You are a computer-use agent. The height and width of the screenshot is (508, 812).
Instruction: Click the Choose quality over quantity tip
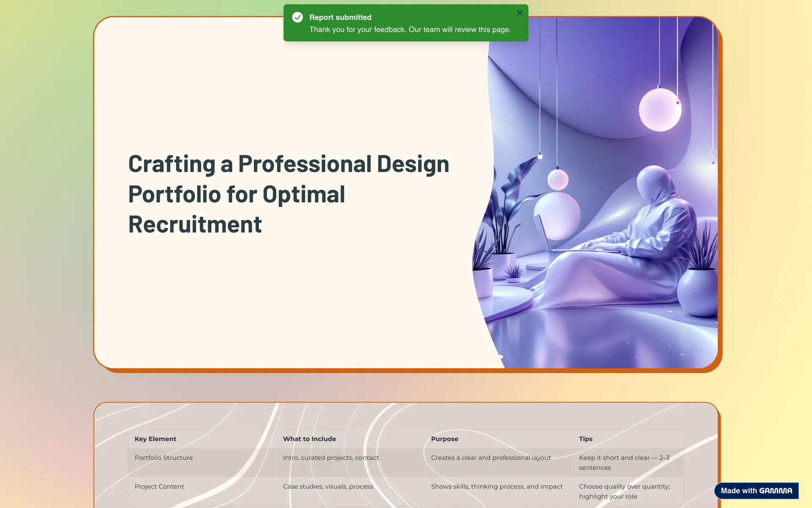coord(624,491)
